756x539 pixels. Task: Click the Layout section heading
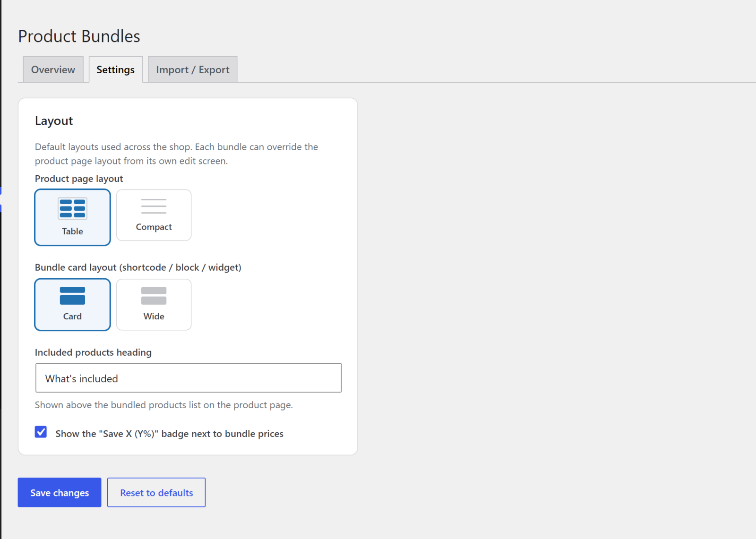(x=54, y=121)
